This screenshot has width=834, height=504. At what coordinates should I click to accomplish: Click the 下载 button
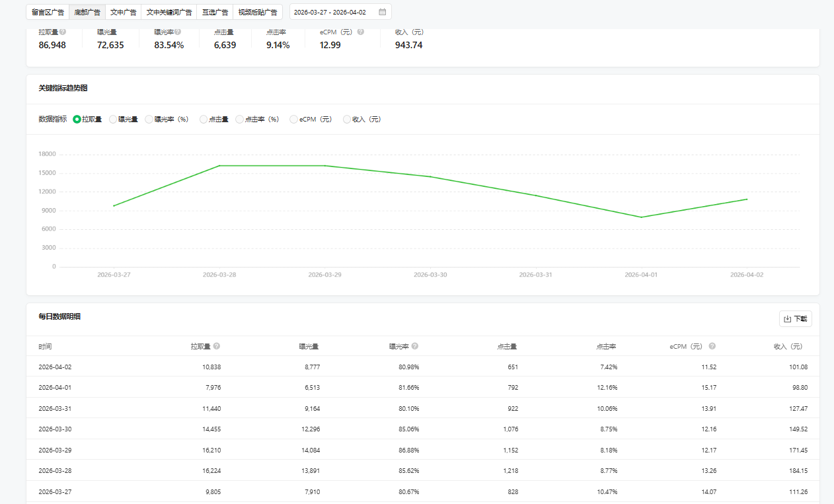click(795, 319)
